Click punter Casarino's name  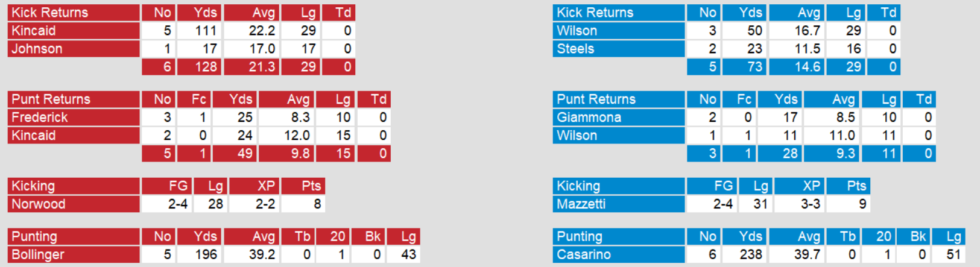pyautogui.click(x=619, y=255)
